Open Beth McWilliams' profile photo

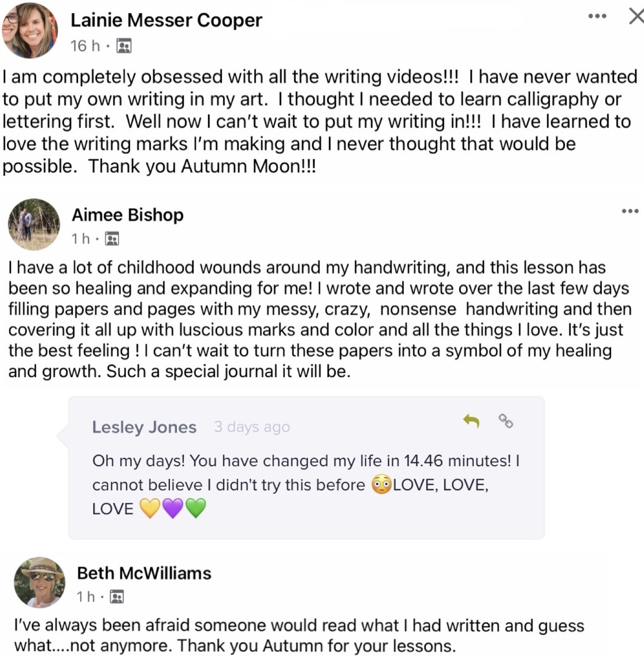tap(40, 582)
